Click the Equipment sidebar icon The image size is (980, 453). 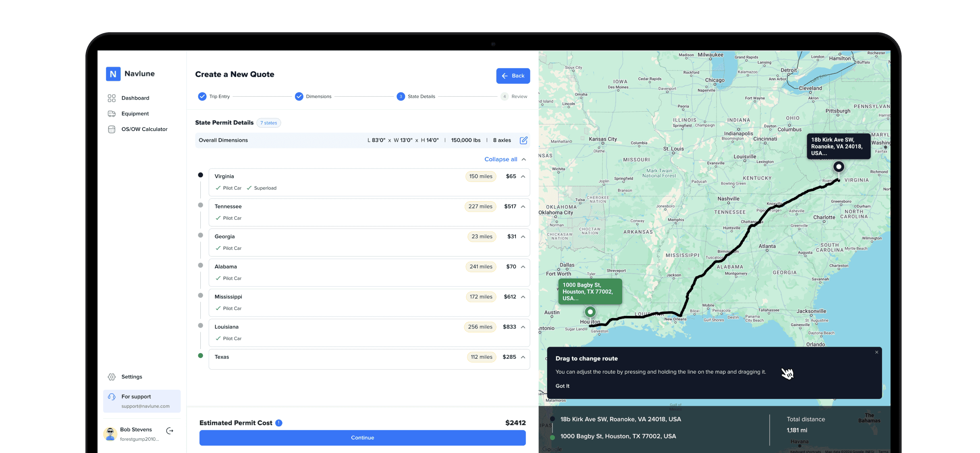(112, 114)
